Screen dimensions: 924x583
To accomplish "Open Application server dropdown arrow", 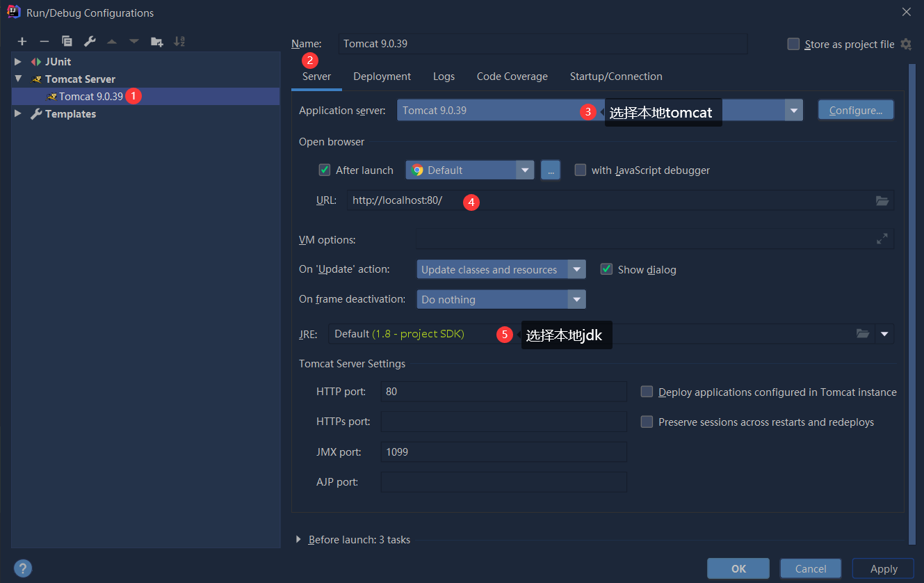I will [x=793, y=110].
